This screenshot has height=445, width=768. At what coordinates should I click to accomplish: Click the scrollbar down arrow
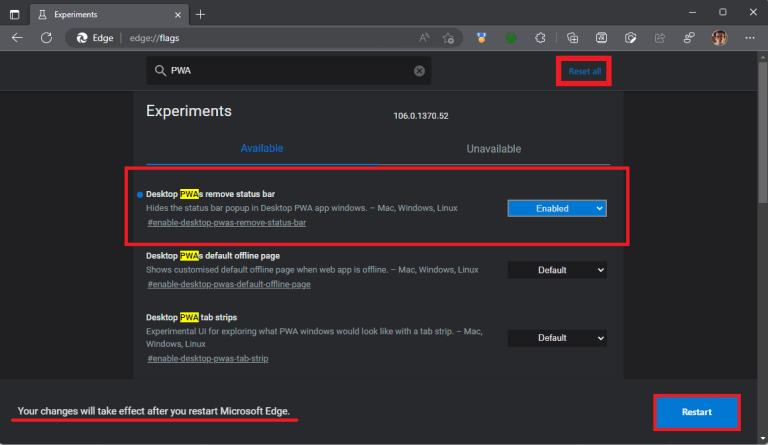point(763,439)
